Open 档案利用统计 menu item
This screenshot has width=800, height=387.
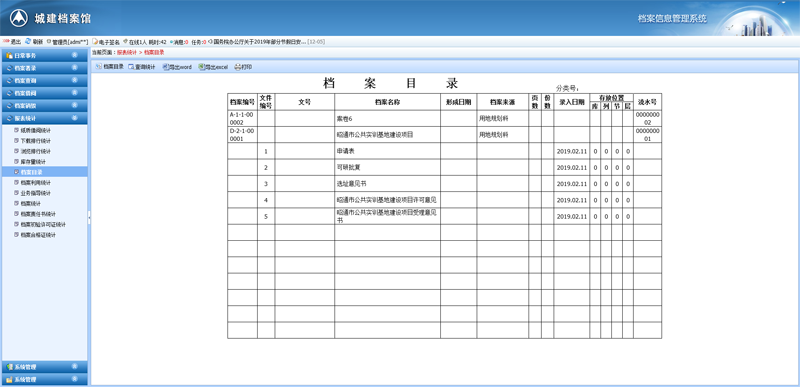click(x=35, y=183)
